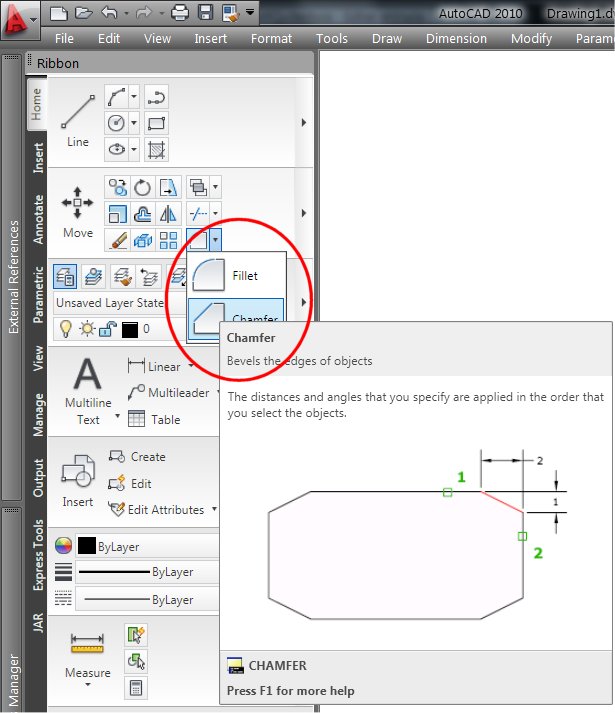The width and height of the screenshot is (615, 713).
Task: Select the Ellipse tool
Action: point(116,149)
